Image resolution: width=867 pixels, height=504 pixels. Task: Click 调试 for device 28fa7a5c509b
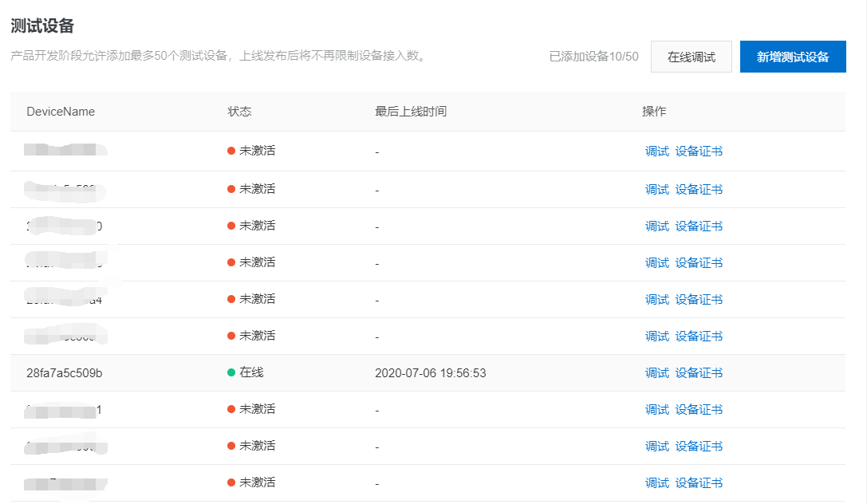pyautogui.click(x=656, y=372)
